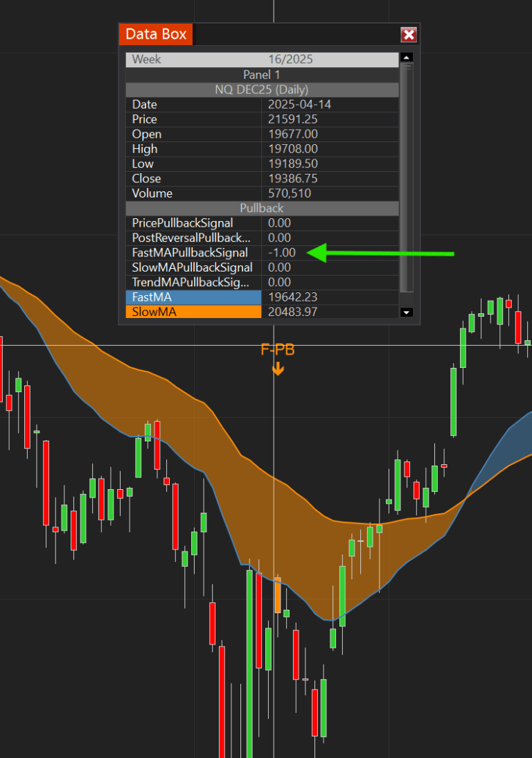
Task: Click the Volume value 570,510
Action: [x=290, y=193]
